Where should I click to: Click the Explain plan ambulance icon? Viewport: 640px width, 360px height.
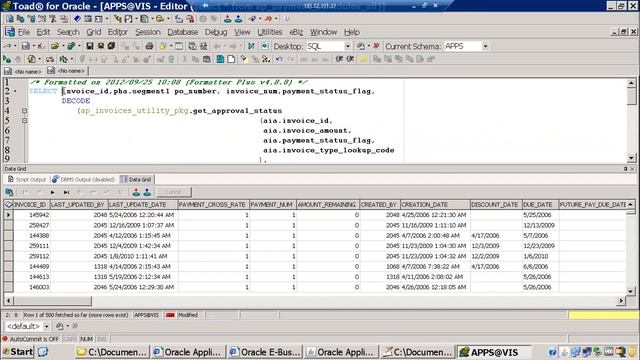50,60
